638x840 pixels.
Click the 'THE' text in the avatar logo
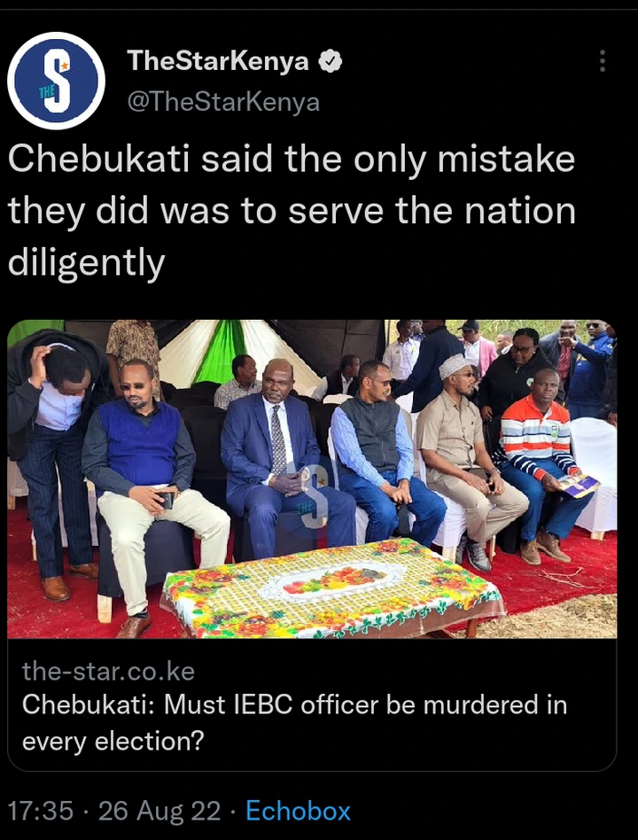click(47, 92)
